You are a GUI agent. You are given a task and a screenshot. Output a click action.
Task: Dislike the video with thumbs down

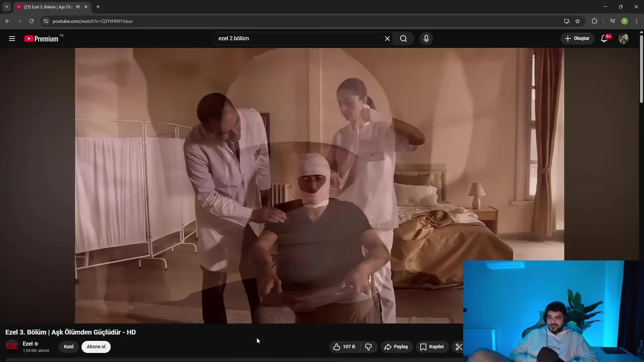pos(368,347)
